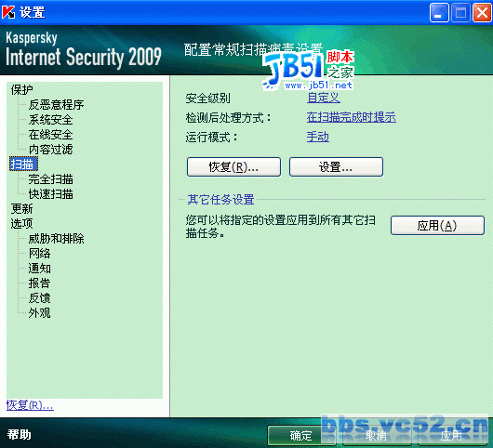Click the 恢复(R)... link below the tree
Viewport: 493px width, 448px height.
pyautogui.click(x=30, y=405)
